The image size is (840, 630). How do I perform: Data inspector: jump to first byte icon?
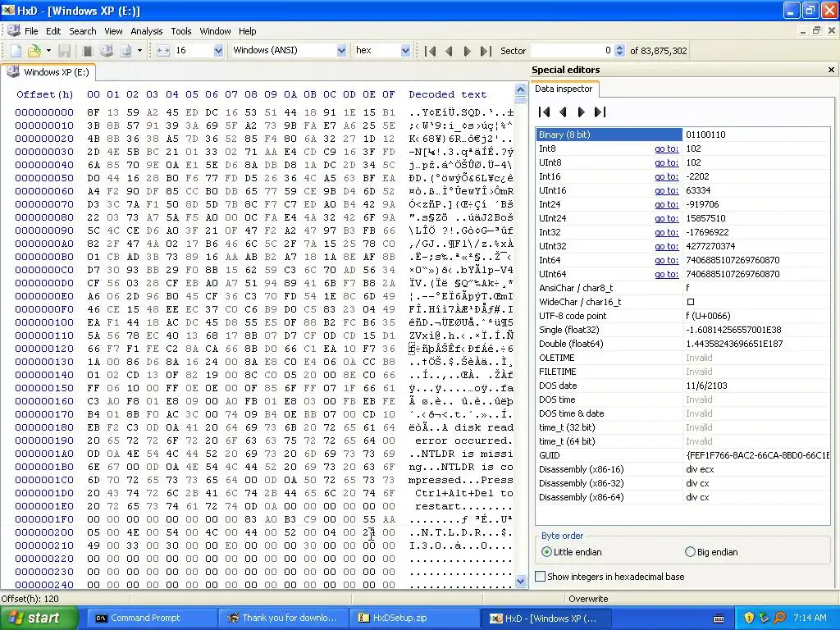click(545, 112)
